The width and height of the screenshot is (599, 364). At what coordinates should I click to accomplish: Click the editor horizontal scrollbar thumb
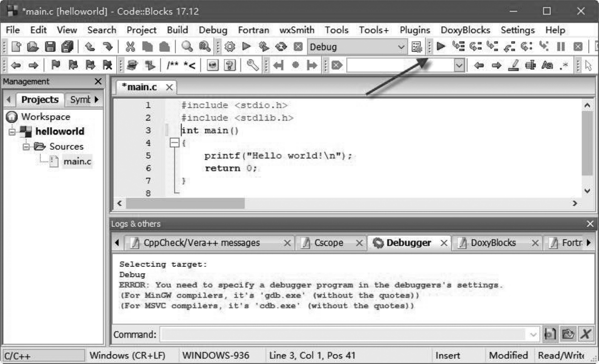185,203
